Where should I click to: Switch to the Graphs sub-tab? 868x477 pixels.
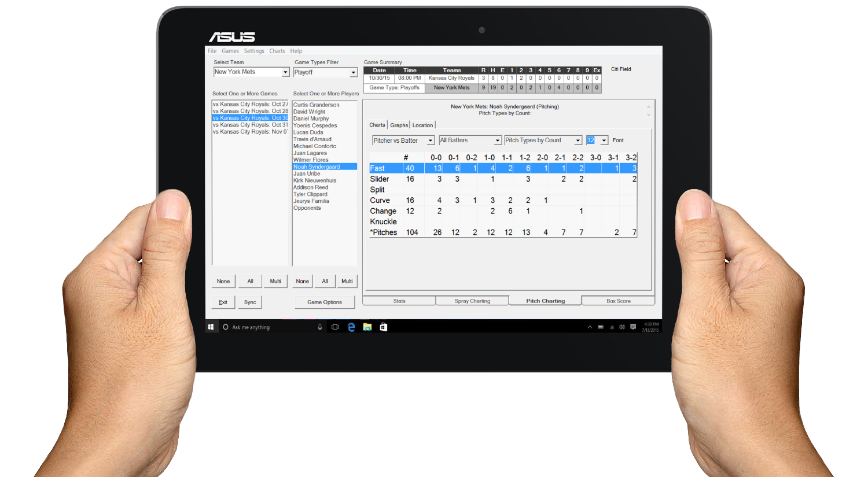399,125
